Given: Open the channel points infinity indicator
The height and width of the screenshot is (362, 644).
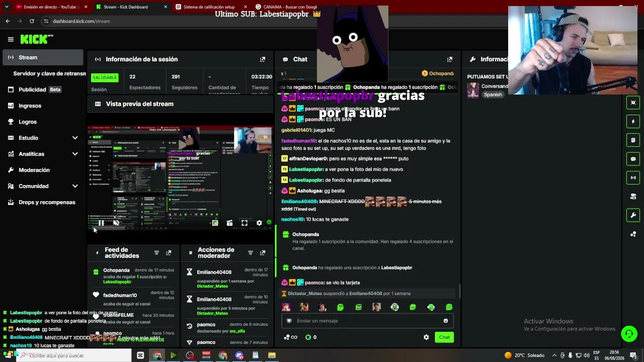Looking at the screenshot, I should pos(291,337).
